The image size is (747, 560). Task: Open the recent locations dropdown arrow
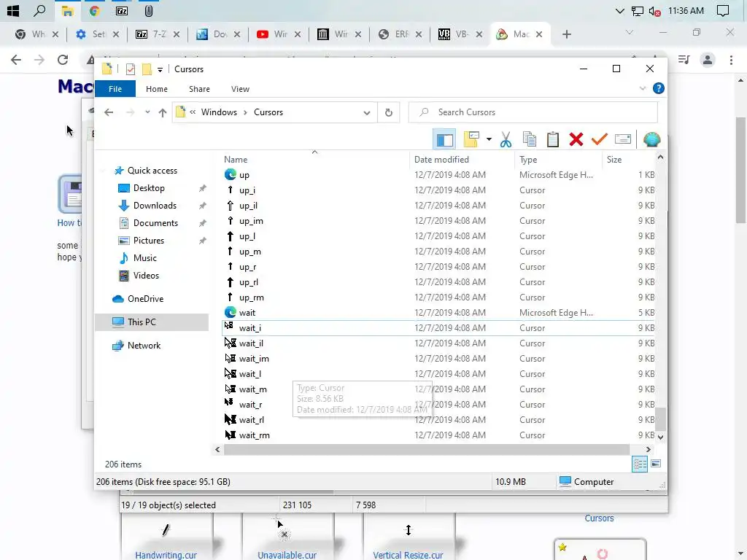147,112
